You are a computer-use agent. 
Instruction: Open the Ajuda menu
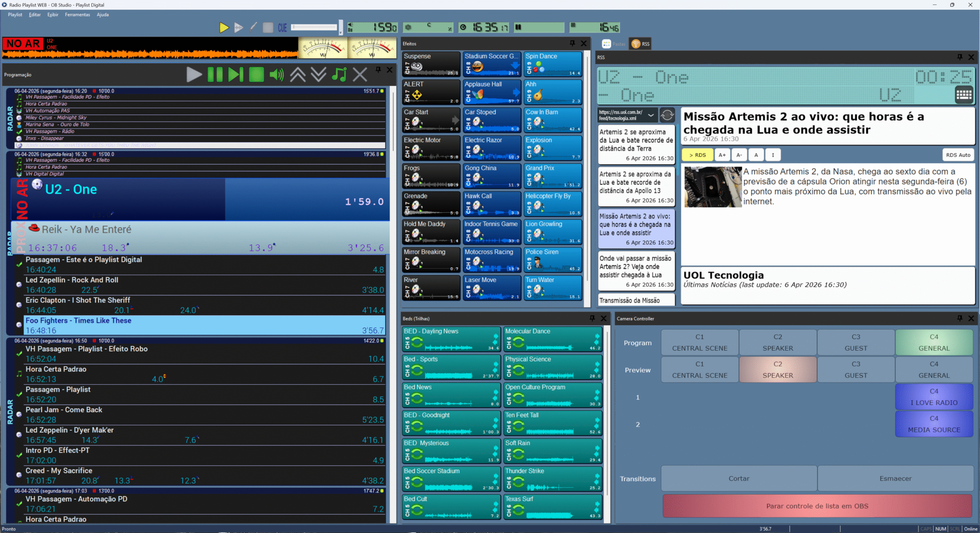tap(103, 15)
